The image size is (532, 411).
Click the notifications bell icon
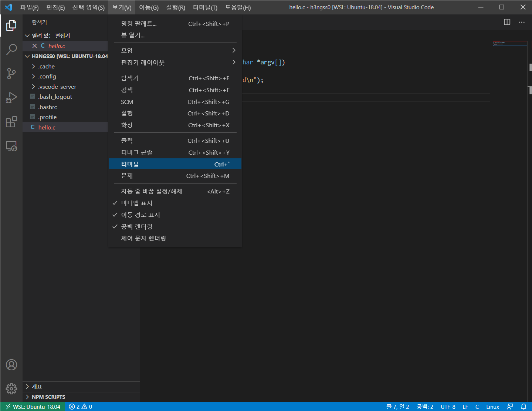[523, 407]
